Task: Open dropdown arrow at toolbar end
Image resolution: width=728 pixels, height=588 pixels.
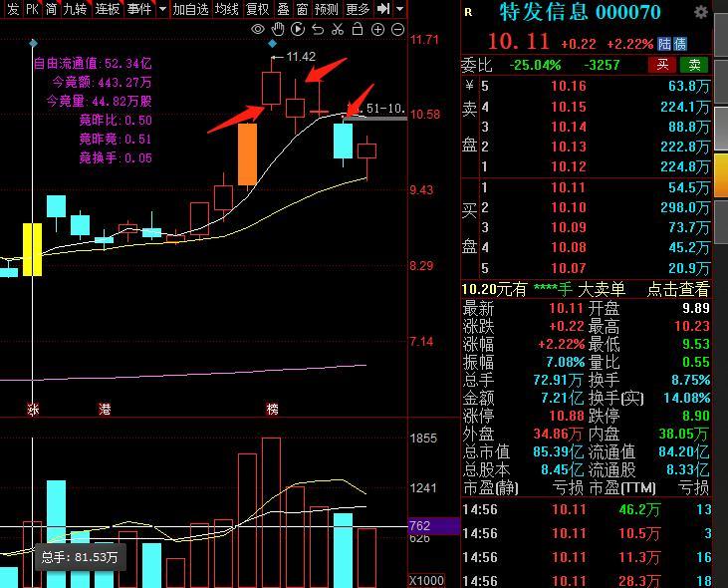Action: [x=399, y=8]
